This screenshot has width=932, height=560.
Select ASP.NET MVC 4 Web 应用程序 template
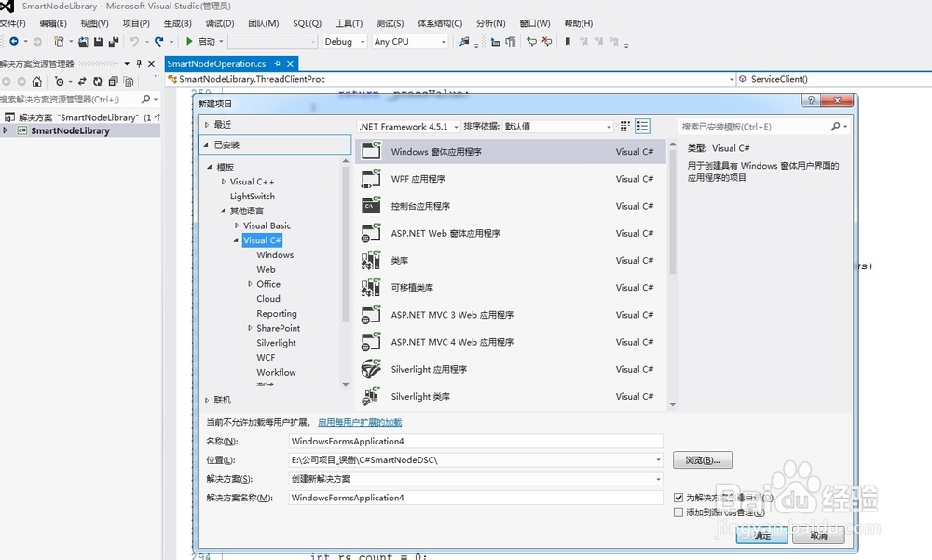coord(511,342)
